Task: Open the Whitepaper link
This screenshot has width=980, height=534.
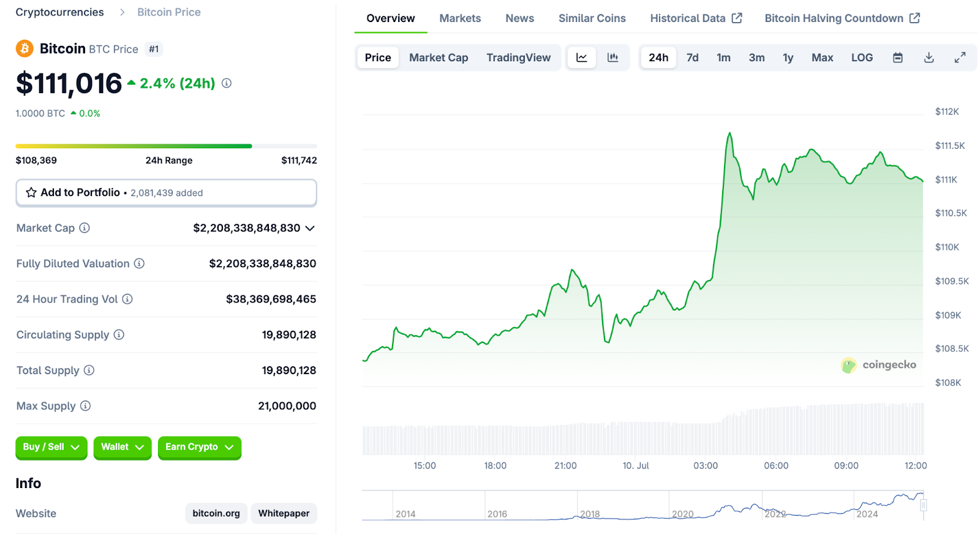Action: click(284, 513)
